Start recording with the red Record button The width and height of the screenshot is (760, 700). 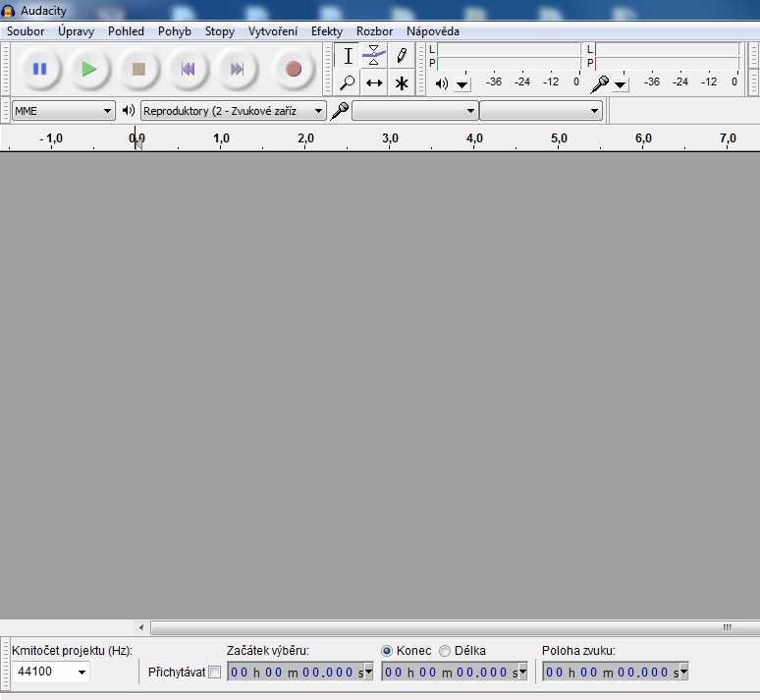point(294,69)
